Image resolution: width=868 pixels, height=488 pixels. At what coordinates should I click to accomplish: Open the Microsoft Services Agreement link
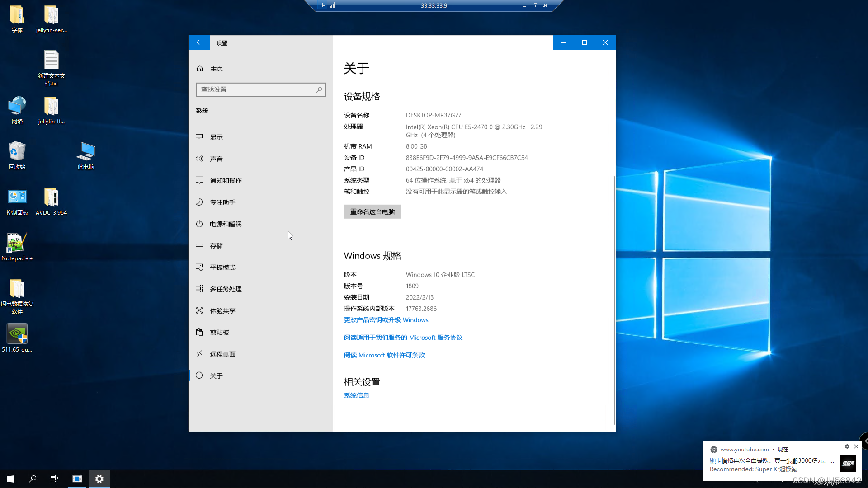coord(403,338)
